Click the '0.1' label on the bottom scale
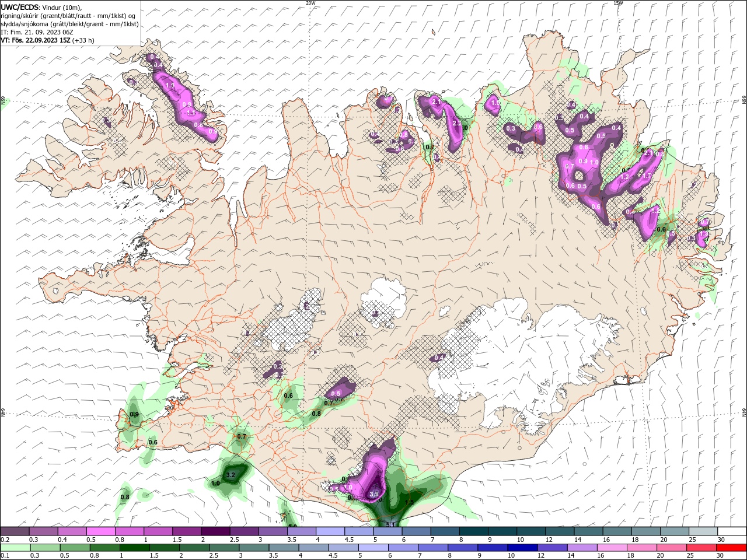This screenshot has width=747, height=560. (4, 556)
